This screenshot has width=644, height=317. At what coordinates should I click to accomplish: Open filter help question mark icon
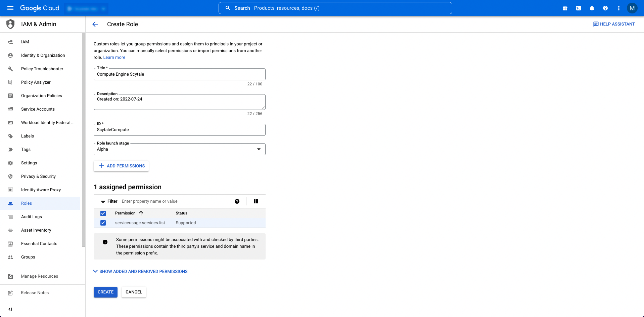(x=237, y=201)
